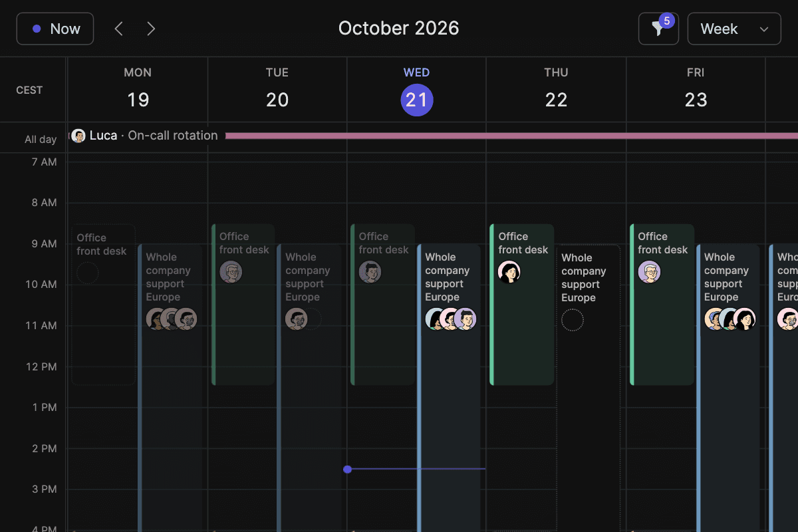Click avatars on Monday support Europe shift

(172, 319)
